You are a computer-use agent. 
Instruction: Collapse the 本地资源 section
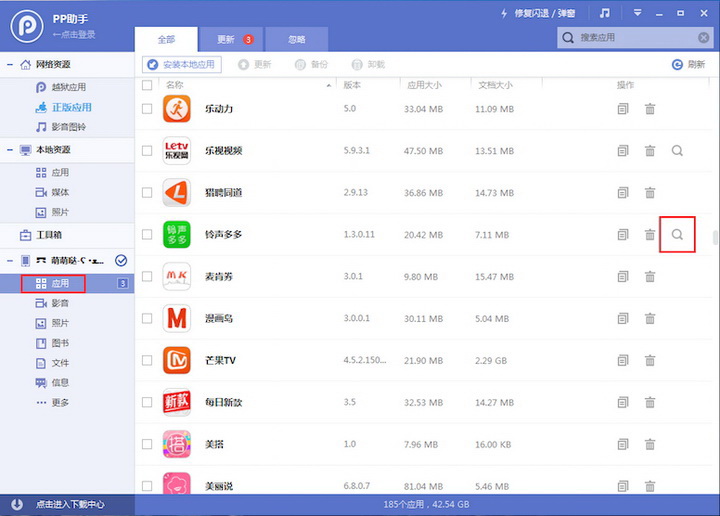tap(10, 150)
